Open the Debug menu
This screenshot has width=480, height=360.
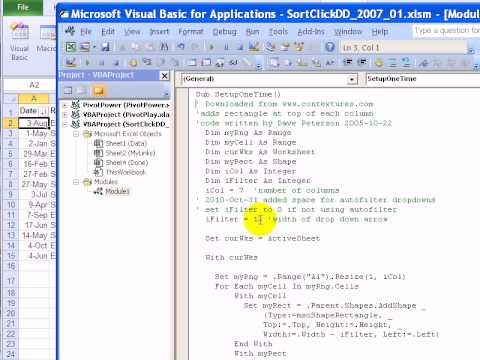pyautogui.click(x=225, y=32)
